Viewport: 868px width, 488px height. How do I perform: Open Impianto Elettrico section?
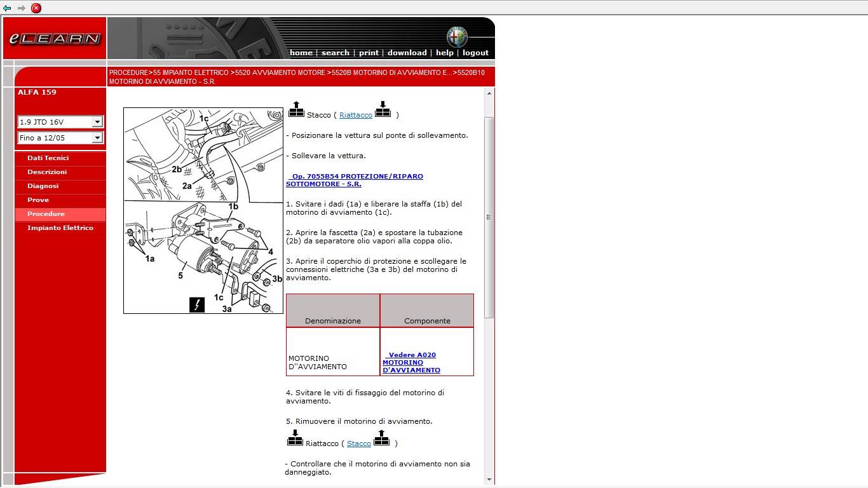coord(60,227)
